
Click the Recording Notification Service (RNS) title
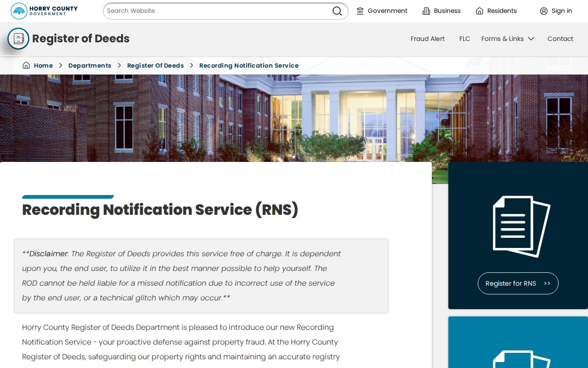click(x=160, y=210)
